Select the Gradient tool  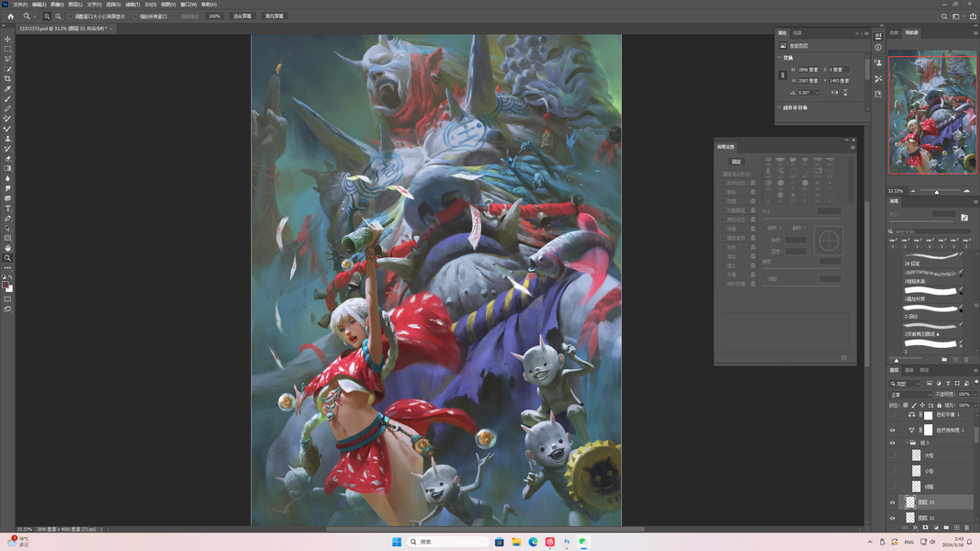coord(7,168)
